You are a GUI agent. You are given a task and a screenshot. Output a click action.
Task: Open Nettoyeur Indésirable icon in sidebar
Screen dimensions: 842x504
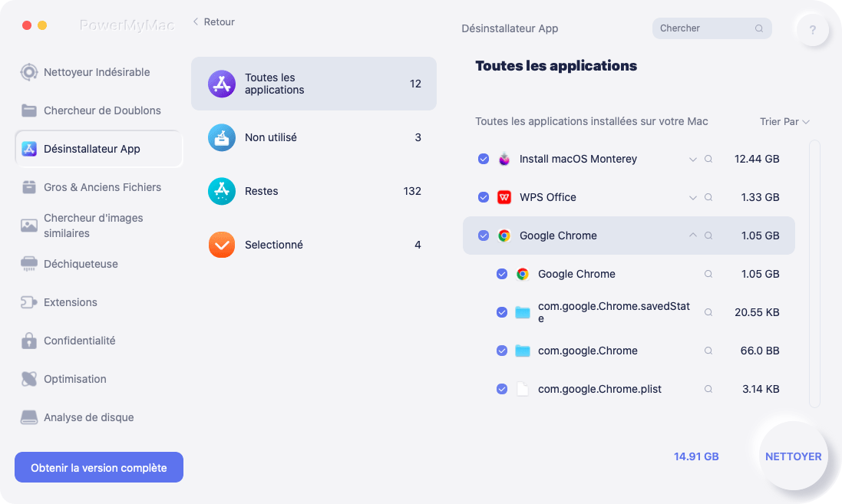tap(29, 72)
